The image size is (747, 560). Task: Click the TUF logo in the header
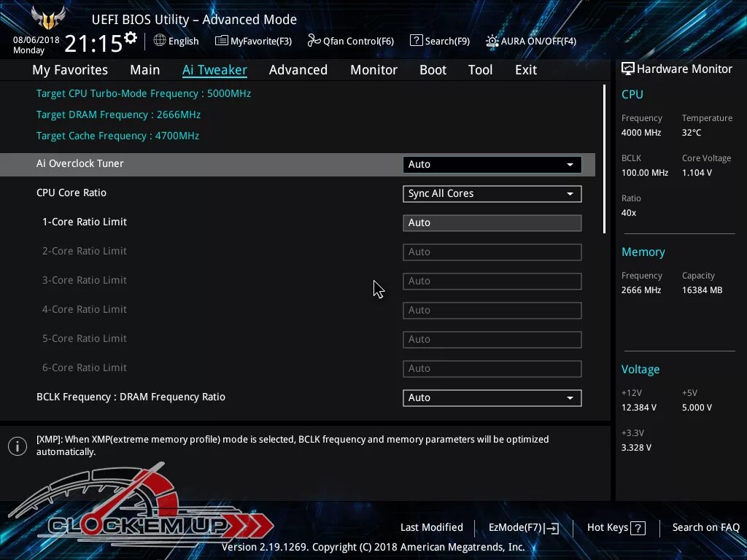coord(48,18)
